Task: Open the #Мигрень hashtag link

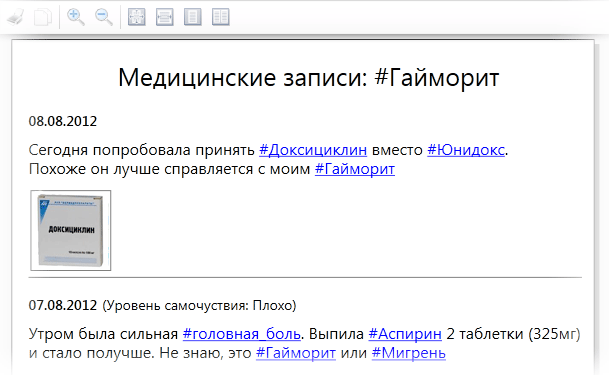Action: coord(409,353)
